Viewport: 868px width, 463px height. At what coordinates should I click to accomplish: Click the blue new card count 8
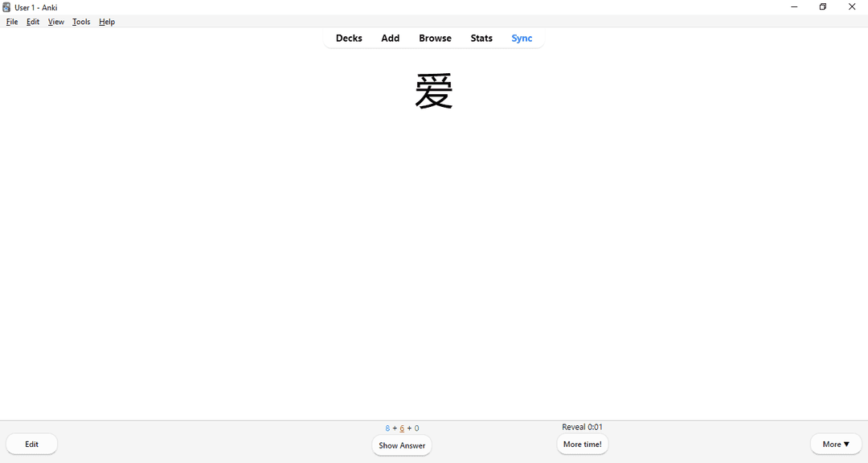[387, 428]
